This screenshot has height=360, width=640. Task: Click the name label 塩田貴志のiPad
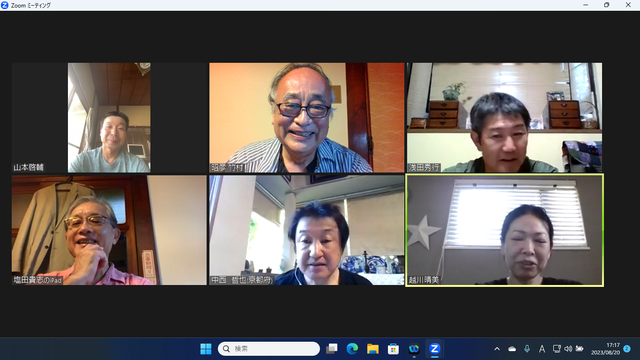[x=38, y=280]
